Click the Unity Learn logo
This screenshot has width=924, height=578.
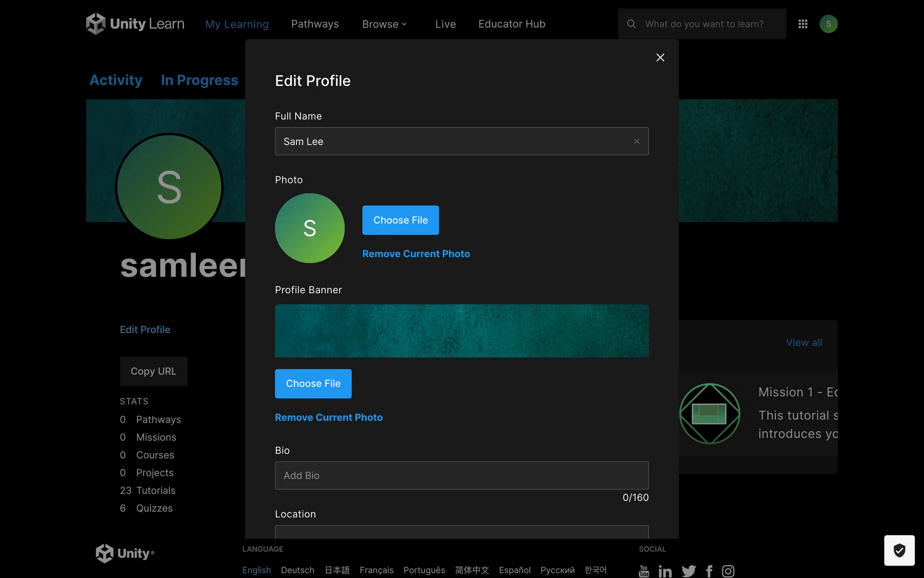pos(135,24)
